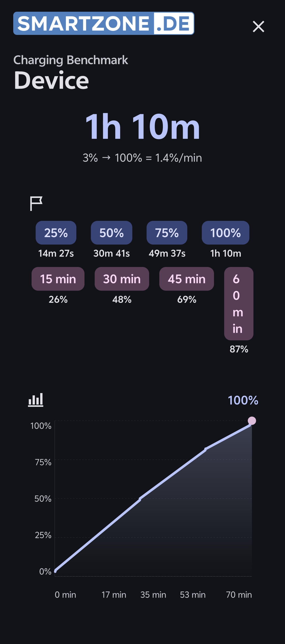Screen dimensions: 285x644
Task: Select the 60 min chip
Action: click(x=239, y=303)
